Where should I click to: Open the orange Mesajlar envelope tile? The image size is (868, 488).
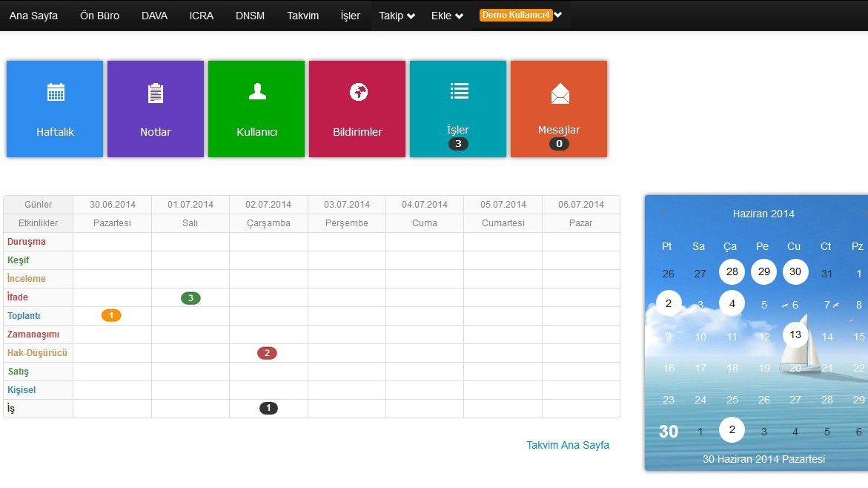coord(559,109)
